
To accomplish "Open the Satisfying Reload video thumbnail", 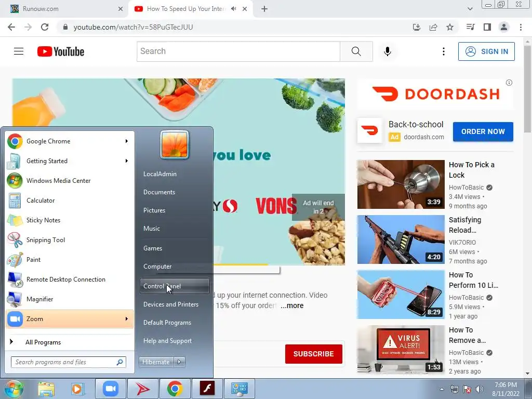I will 401,240.
